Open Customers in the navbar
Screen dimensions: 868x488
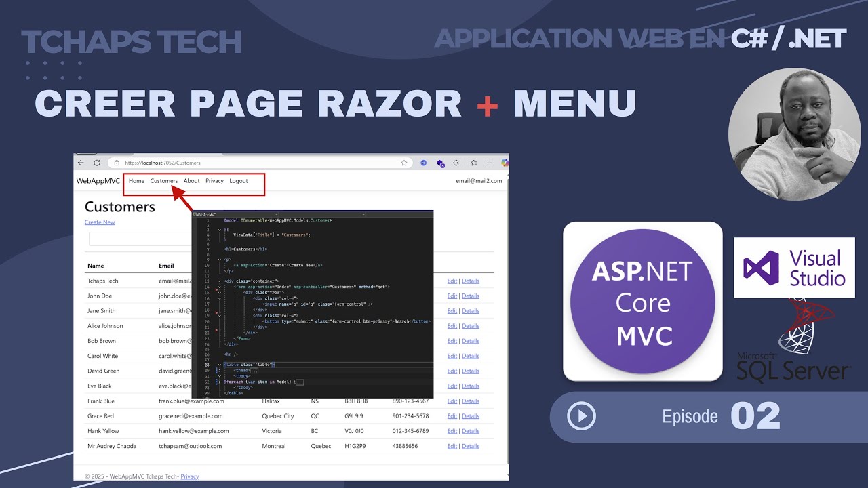[x=164, y=181]
